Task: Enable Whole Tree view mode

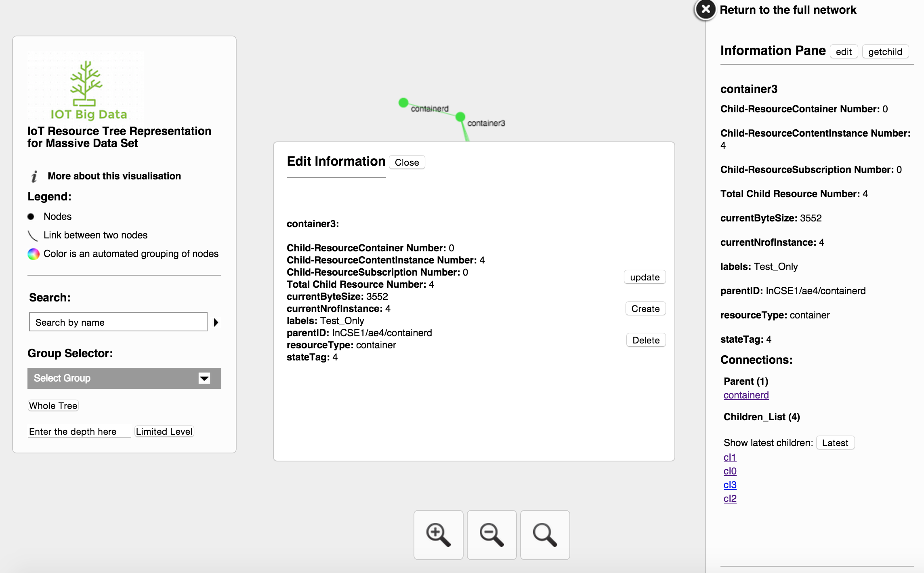Action: (52, 405)
